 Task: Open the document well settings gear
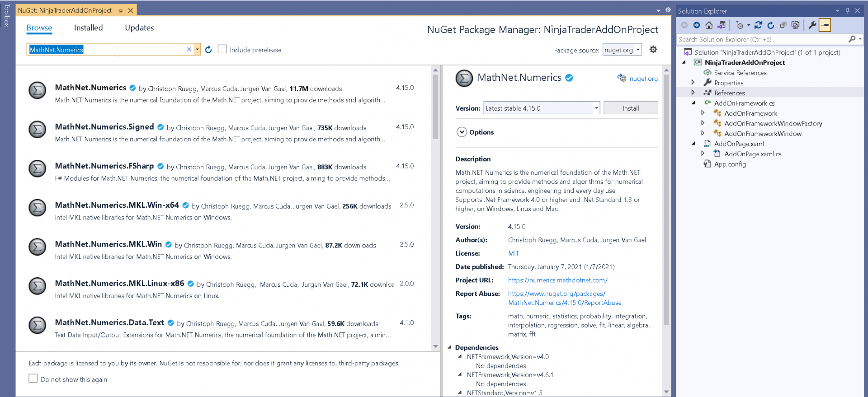pos(668,10)
